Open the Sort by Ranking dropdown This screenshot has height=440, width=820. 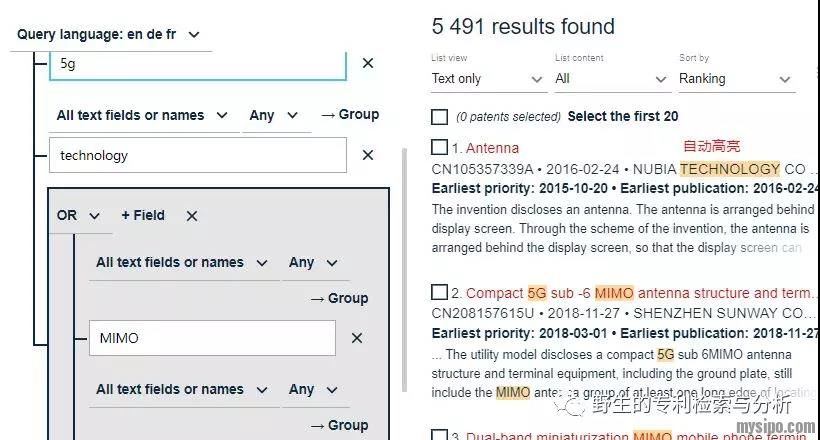(735, 79)
